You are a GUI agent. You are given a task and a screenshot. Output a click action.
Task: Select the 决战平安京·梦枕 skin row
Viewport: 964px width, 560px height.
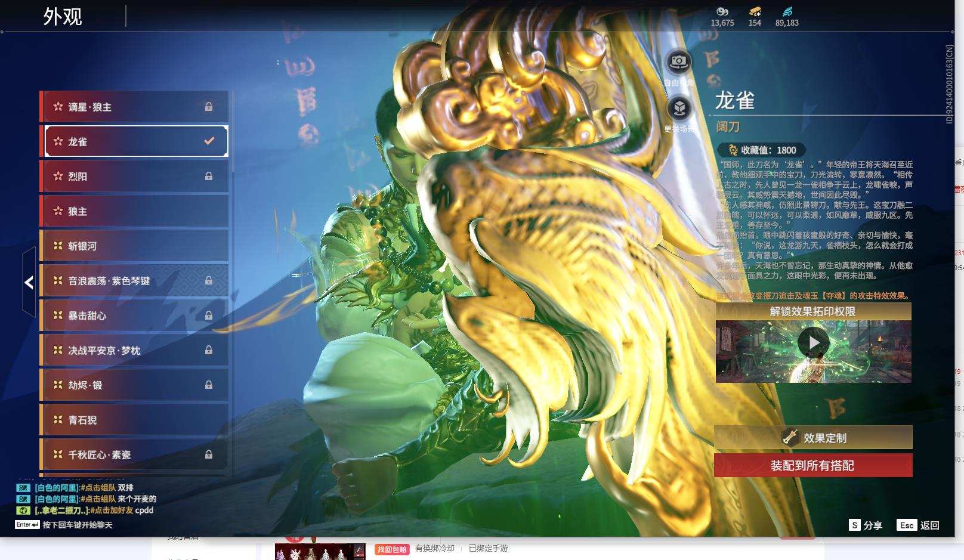coord(135,350)
